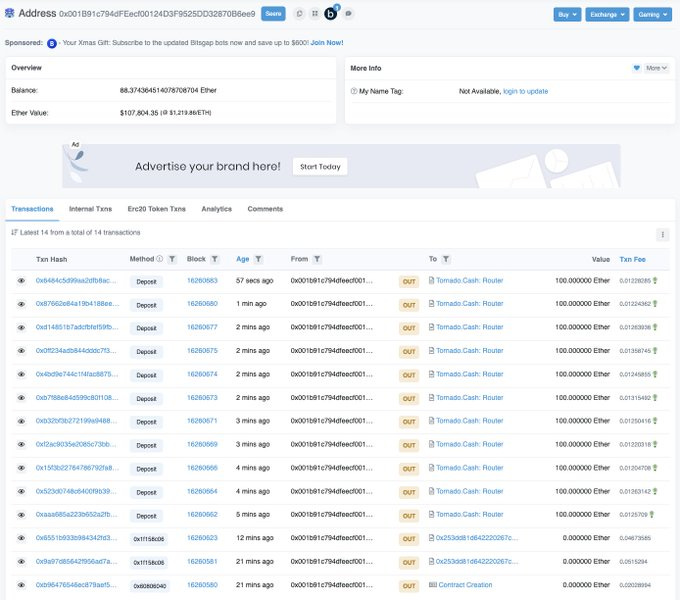Preview transaction 0x6551b933b984342fd3 with eye icon
Viewport: 680px width, 600px height.
coord(21,538)
